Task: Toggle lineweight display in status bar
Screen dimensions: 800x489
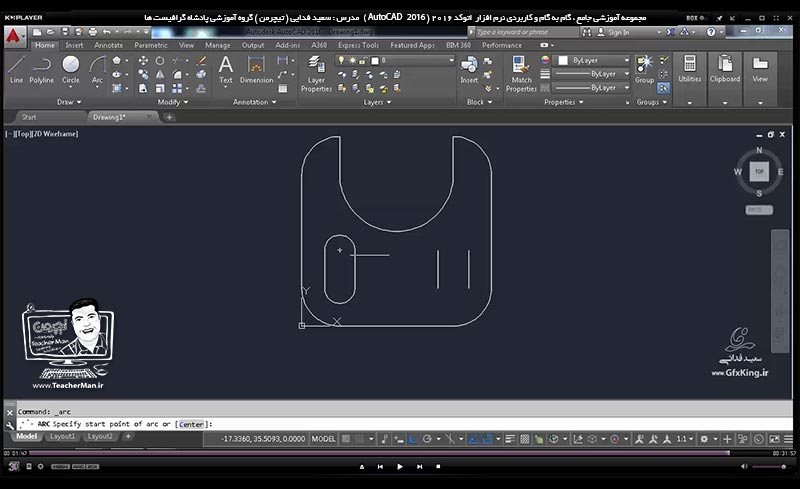Action: click(510, 439)
